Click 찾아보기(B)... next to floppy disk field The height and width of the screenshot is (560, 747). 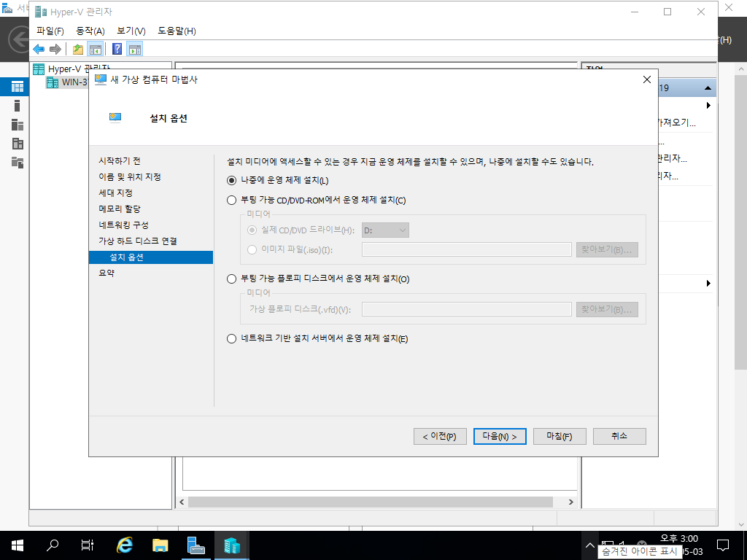tap(607, 309)
